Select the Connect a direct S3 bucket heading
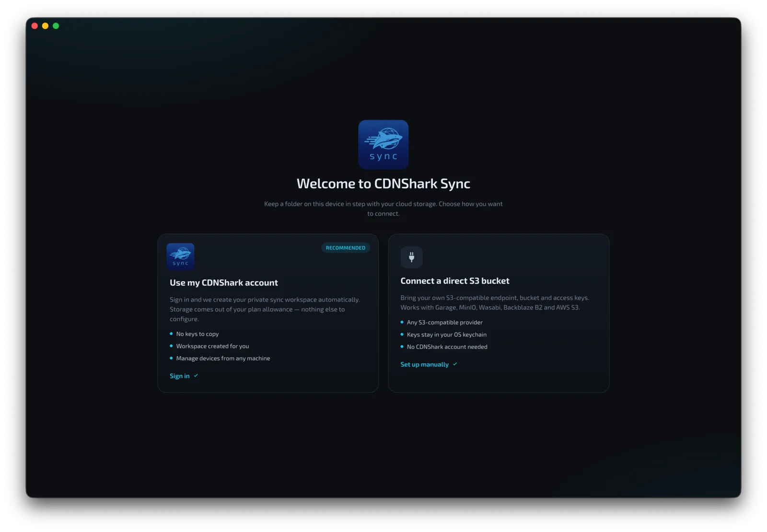This screenshot has height=532, width=767. point(455,281)
